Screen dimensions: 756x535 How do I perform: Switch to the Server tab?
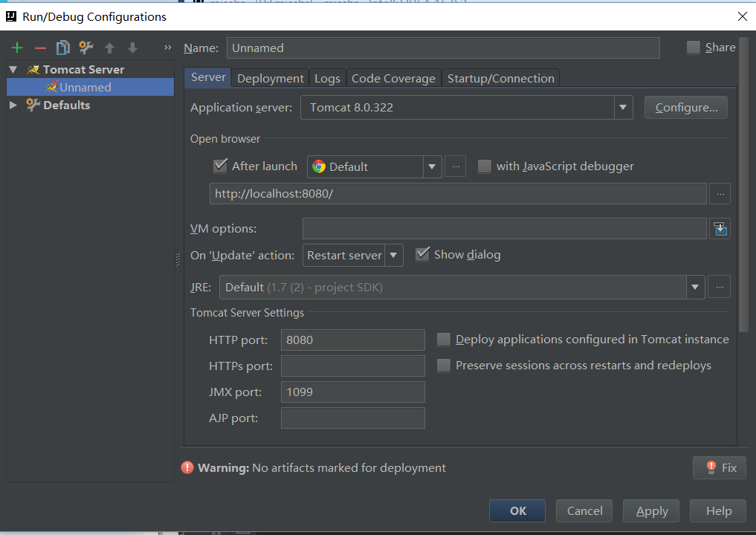208,77
